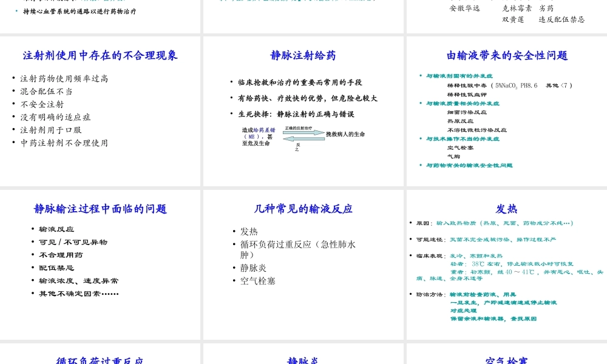The image size is (607, 364).
Task: Click line 不溶性微粒污染反应
Action: click(x=477, y=130)
